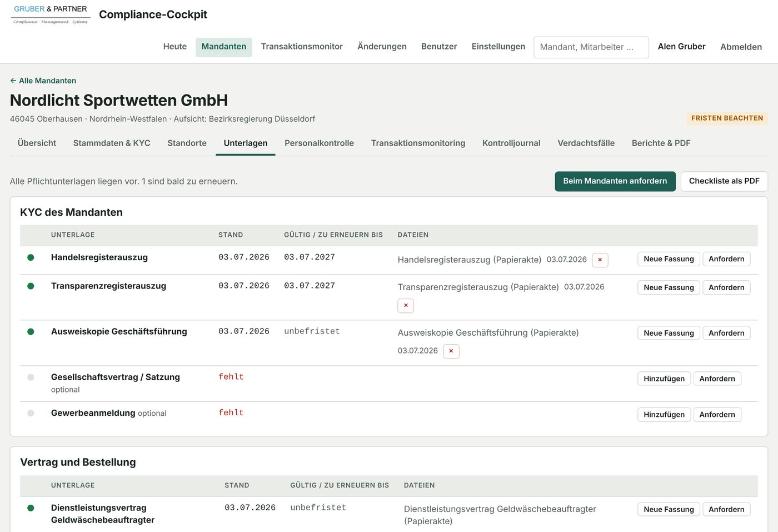Click Beim Mandanten anfordern button

click(x=615, y=181)
